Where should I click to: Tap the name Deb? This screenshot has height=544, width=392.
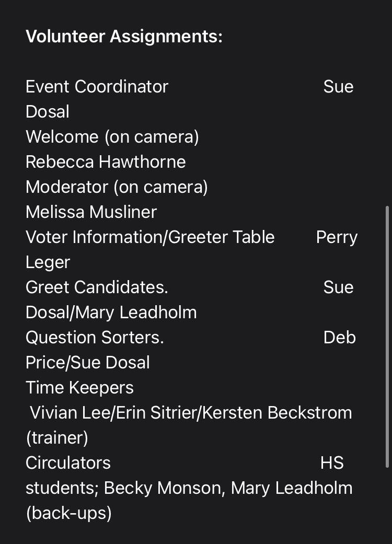pos(339,337)
